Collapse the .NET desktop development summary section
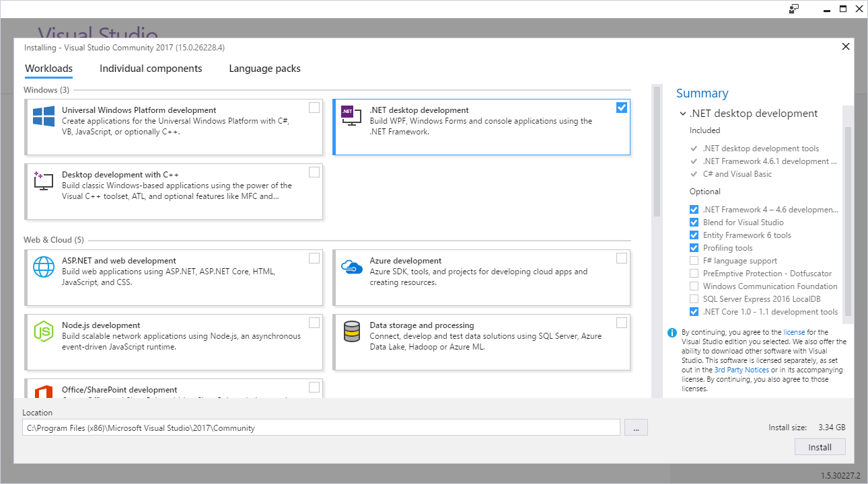The height and width of the screenshot is (484, 868). pos(683,114)
